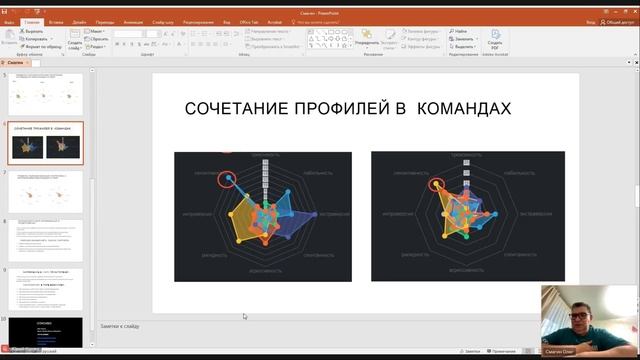This screenshot has width=640, height=360.
Task: Open Выделить select dropdown
Action: click(x=462, y=47)
